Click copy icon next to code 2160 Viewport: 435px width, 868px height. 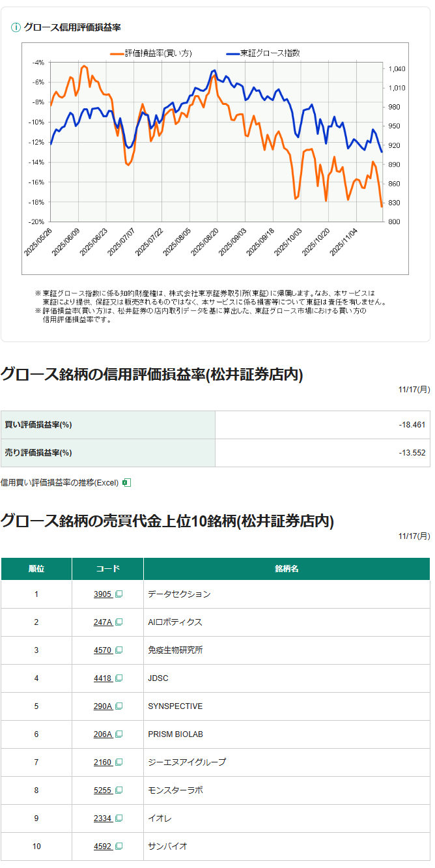pyautogui.click(x=119, y=762)
